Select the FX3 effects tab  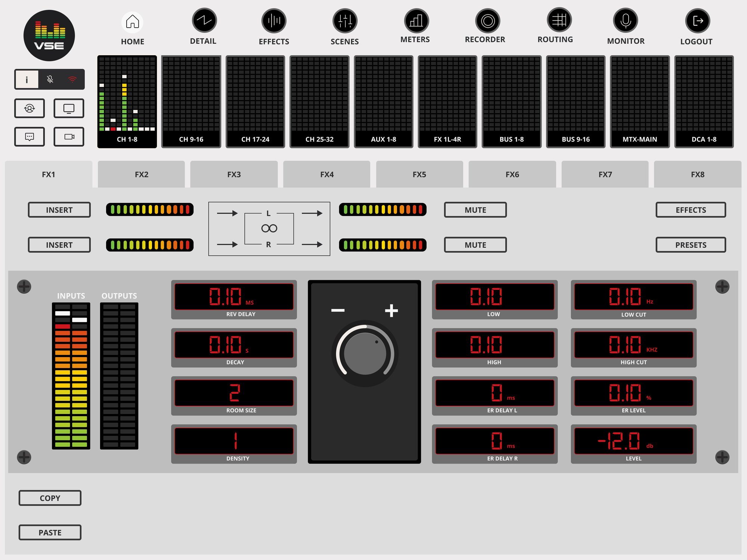tap(234, 174)
